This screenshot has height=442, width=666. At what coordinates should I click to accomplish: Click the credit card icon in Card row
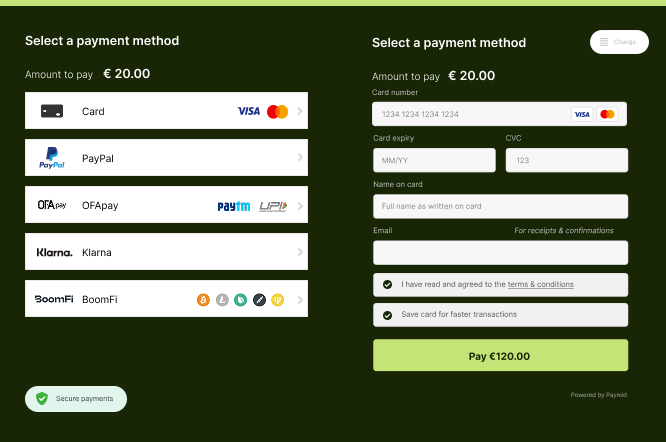52,111
